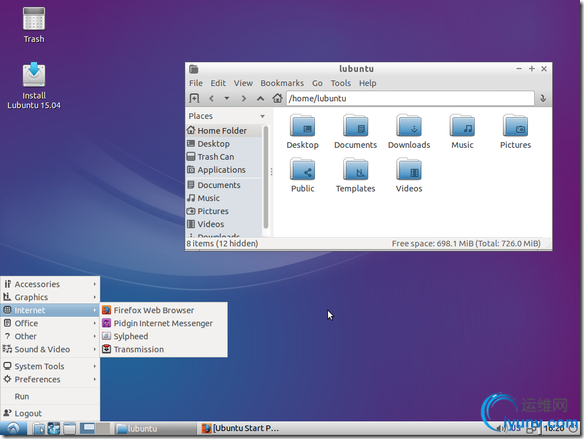The image size is (584, 439).
Task: Launch Firefox Web Browser from Internet submenu
Action: [x=164, y=310]
